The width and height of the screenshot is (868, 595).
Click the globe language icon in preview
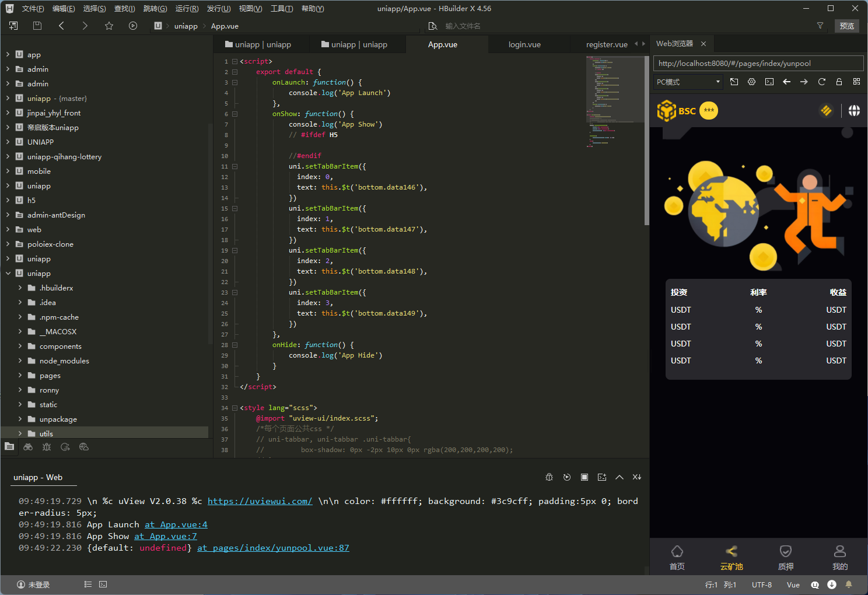point(854,111)
